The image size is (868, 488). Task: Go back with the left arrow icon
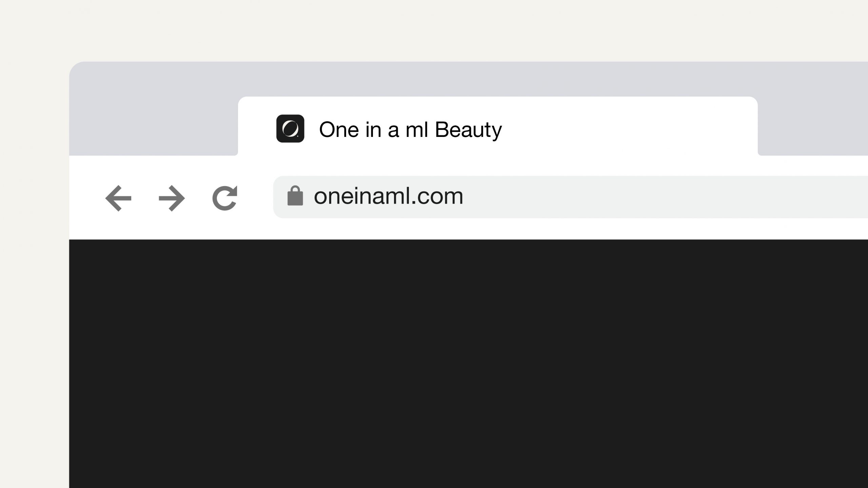pyautogui.click(x=118, y=198)
